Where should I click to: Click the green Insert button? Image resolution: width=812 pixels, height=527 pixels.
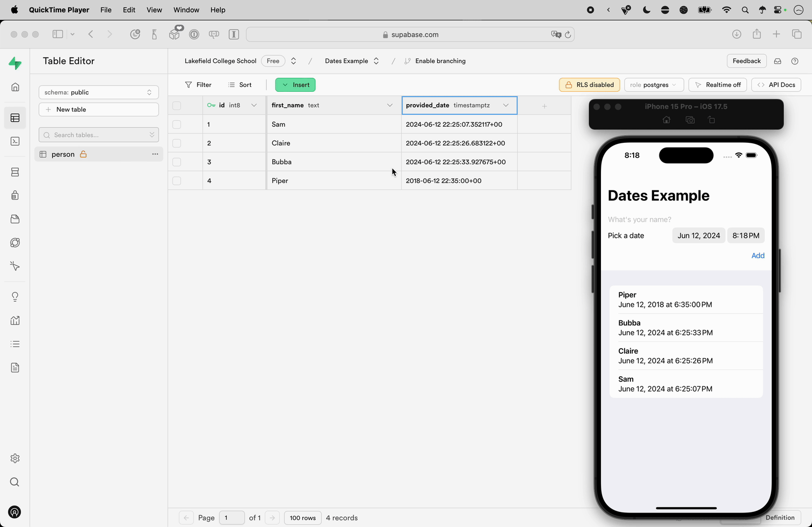click(295, 85)
